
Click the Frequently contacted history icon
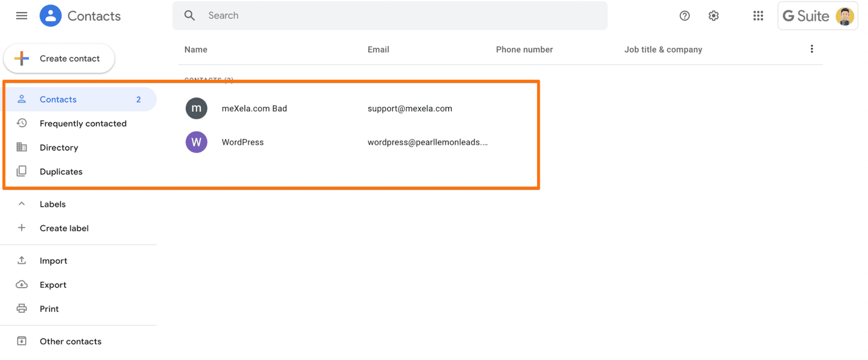22,123
